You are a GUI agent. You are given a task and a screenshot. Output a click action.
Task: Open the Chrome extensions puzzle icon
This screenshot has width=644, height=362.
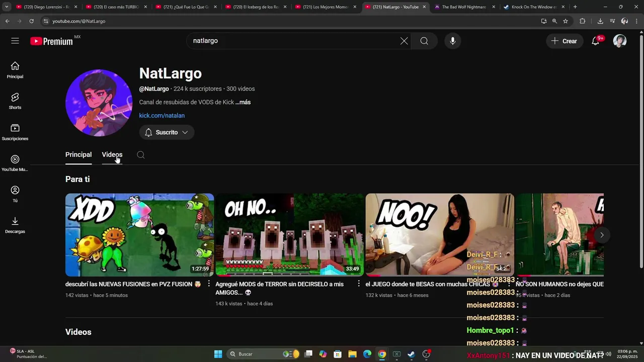(x=583, y=21)
